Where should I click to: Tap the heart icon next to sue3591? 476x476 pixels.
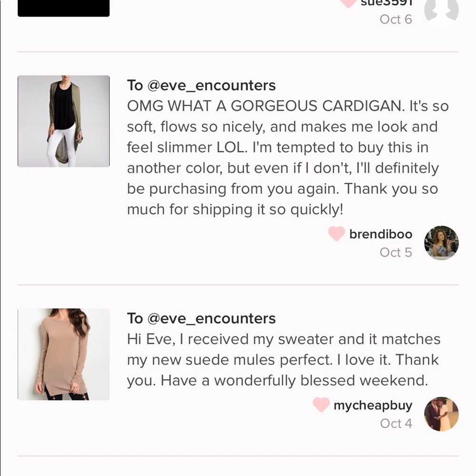click(x=348, y=3)
